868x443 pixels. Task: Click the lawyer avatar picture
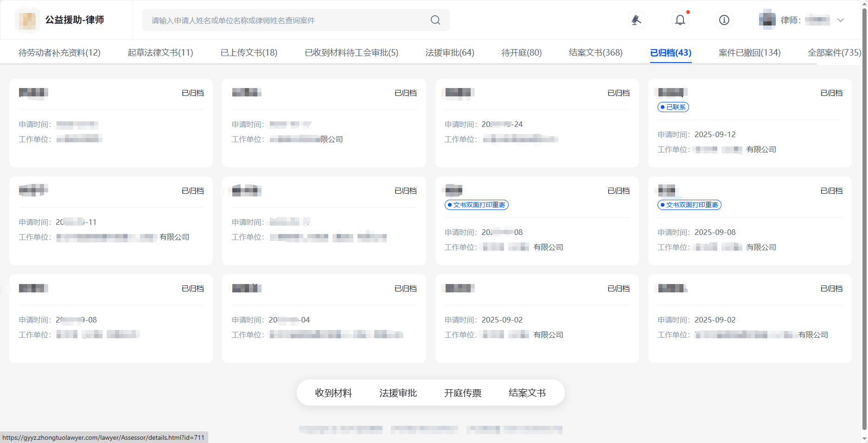tap(767, 20)
